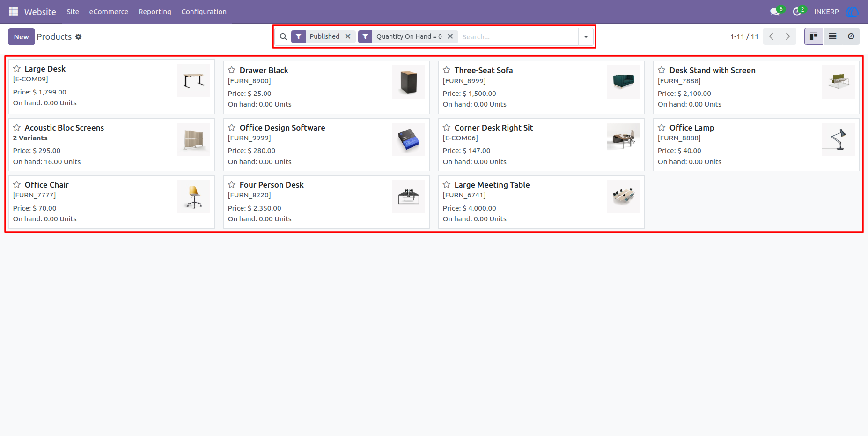Open the Reporting menu
This screenshot has height=436, width=868.
pyautogui.click(x=155, y=12)
